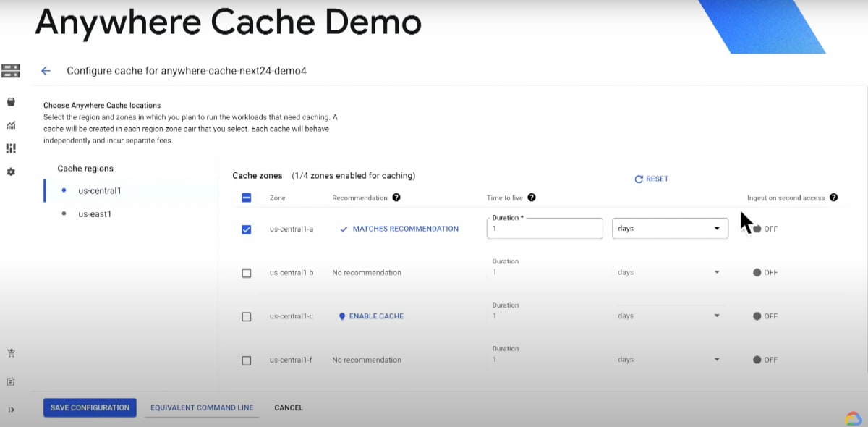Click the Cache regions heading
Viewport: 868px width, 427px height.
85,169
